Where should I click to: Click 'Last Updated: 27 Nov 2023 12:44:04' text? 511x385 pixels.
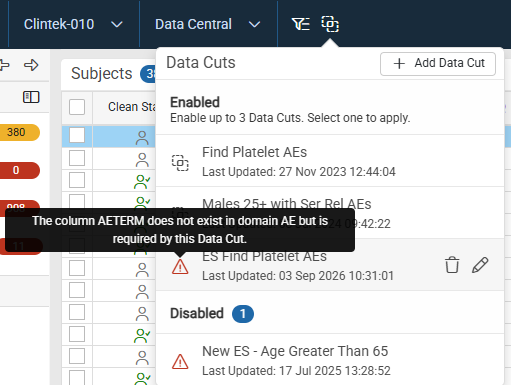[x=299, y=172]
